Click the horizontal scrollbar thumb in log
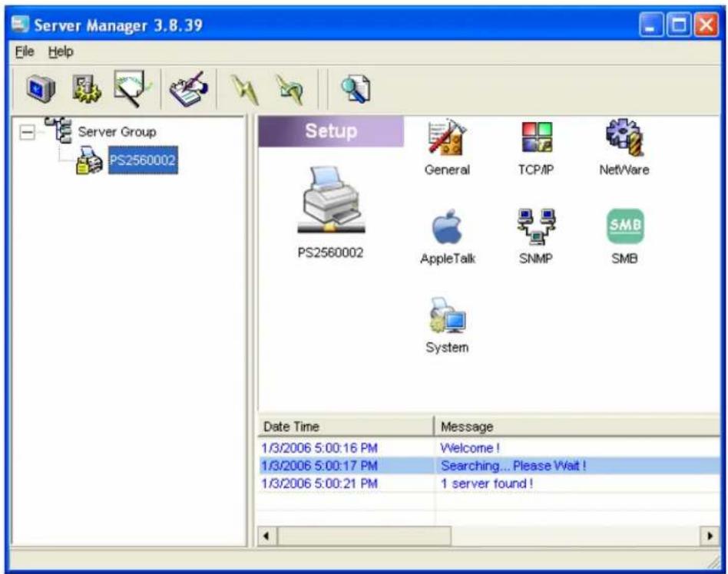728x574 pixels. 364,536
